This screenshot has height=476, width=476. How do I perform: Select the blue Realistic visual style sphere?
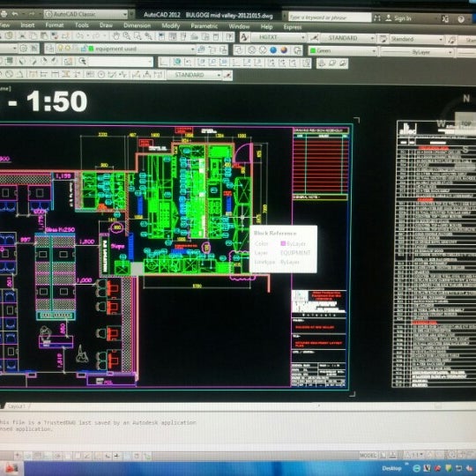click(273, 50)
